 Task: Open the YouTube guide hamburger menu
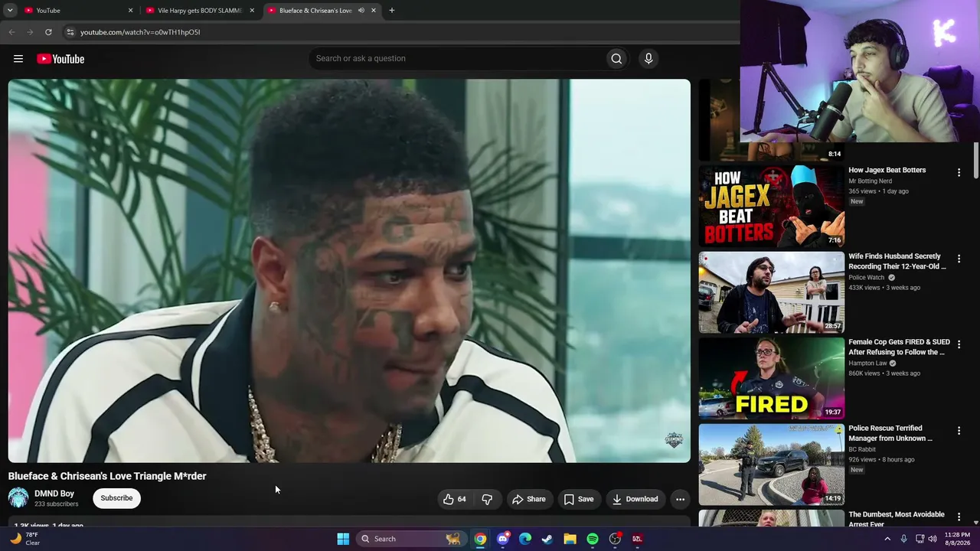point(18,59)
